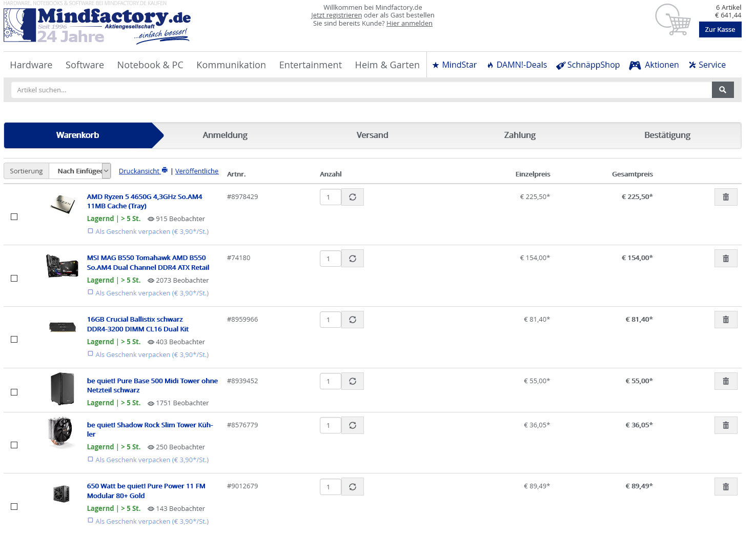
Task: Click quantity field for Pure Power 11 FM
Action: point(330,487)
